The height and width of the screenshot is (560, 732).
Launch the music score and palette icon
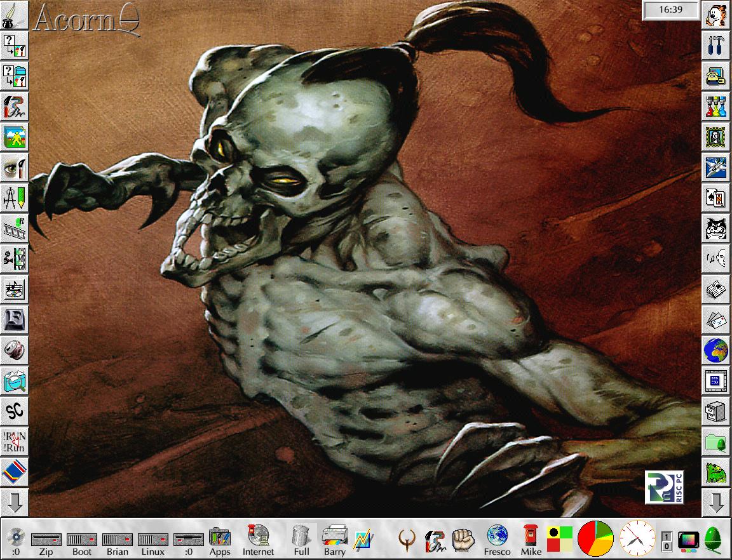[14, 290]
